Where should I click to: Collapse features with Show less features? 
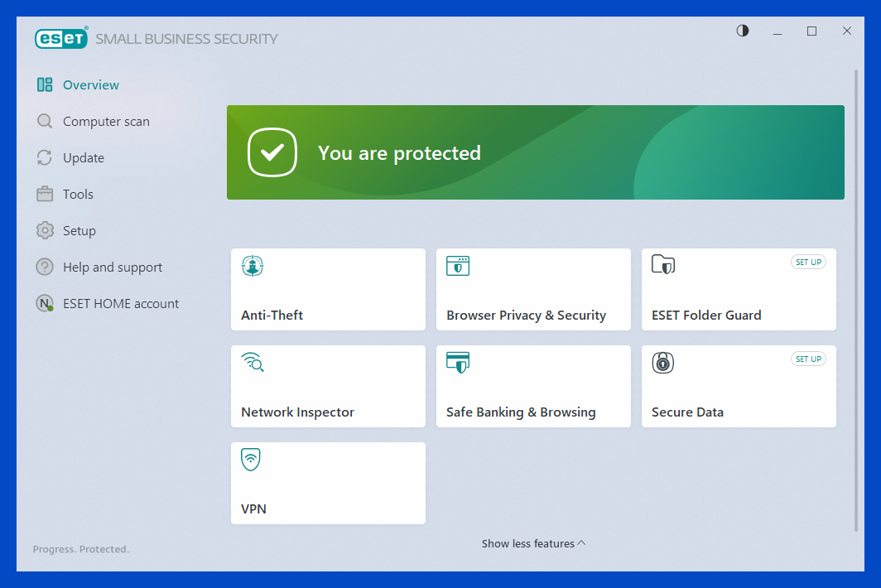(x=534, y=543)
